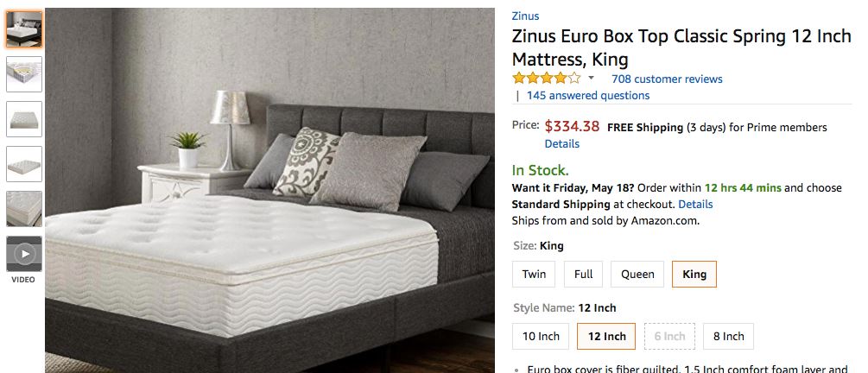Expand the star rating breakdown arrow
The width and height of the screenshot is (868, 373).
(592, 79)
